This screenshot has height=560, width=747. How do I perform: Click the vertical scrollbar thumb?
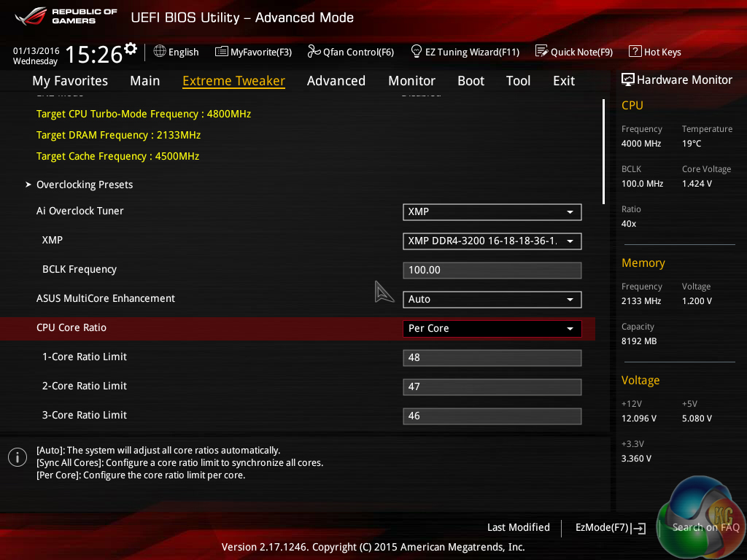(603, 152)
